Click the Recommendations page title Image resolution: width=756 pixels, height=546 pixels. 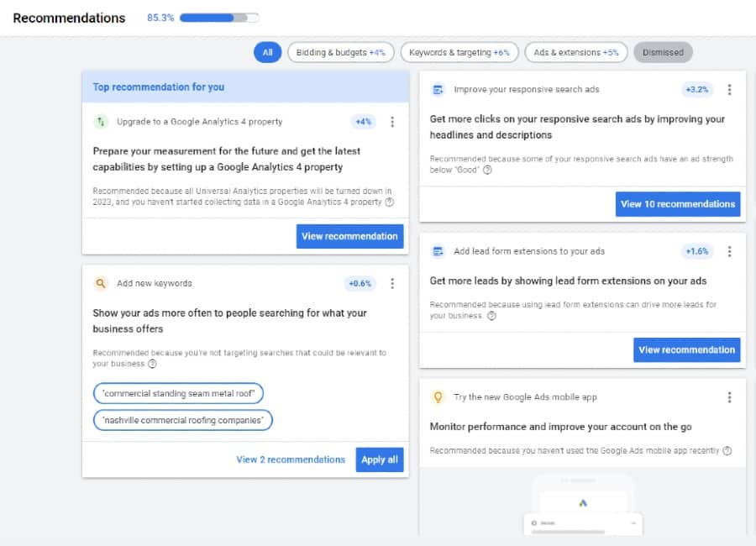(x=69, y=18)
